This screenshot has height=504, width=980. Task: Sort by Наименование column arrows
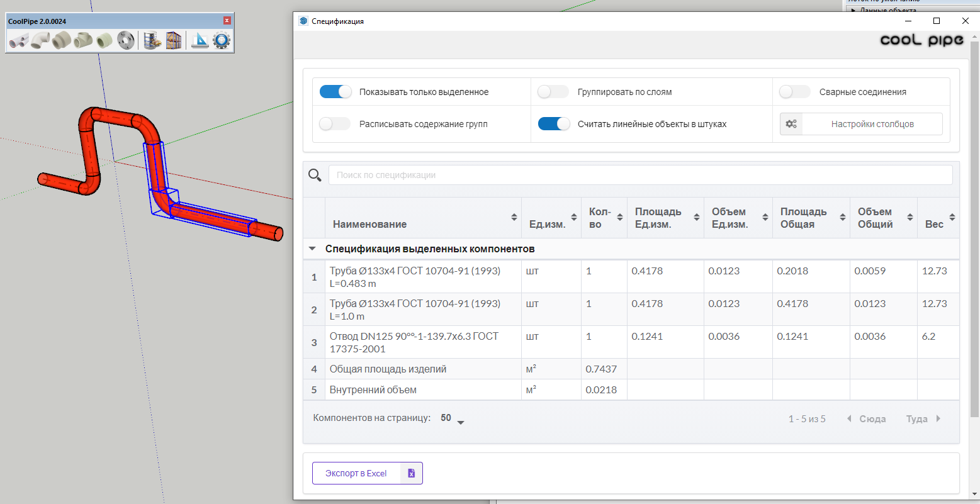514,217
